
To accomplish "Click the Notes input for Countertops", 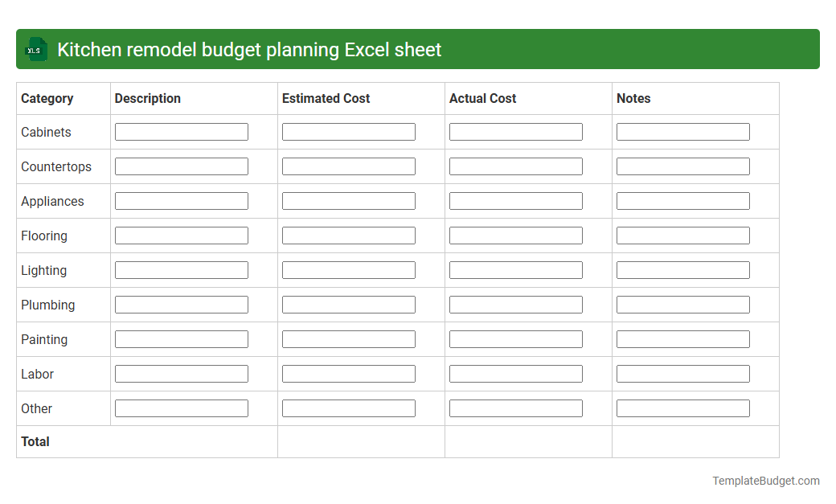I will 682,166.
